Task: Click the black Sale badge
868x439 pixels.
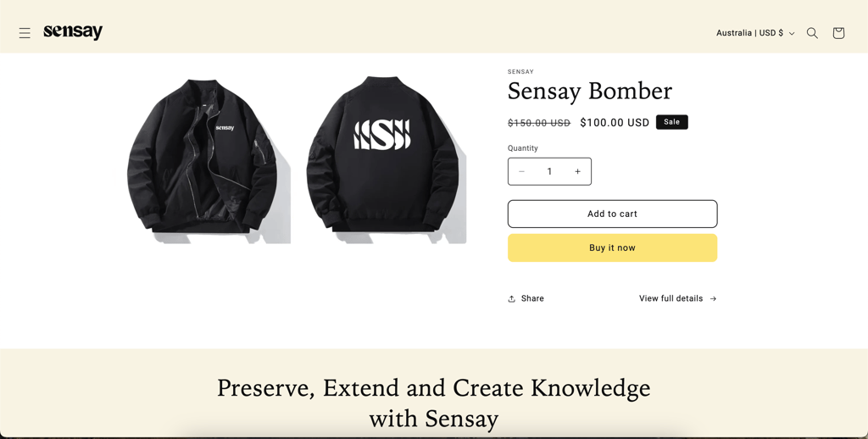Action: coord(671,122)
